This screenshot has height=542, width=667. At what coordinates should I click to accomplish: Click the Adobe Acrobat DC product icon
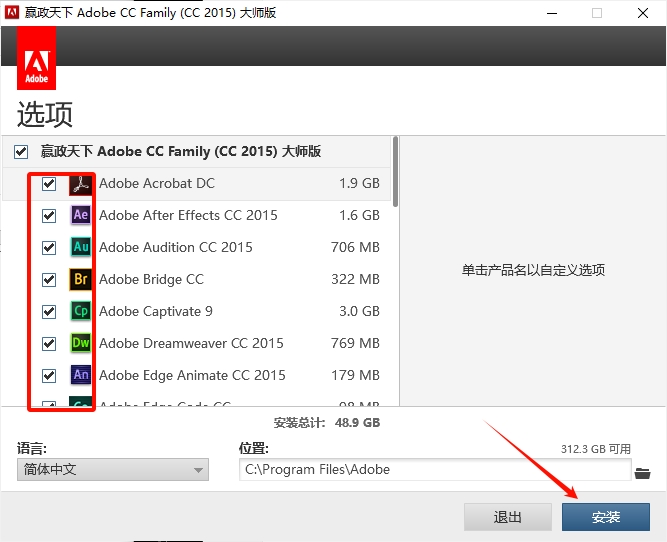pos(80,184)
